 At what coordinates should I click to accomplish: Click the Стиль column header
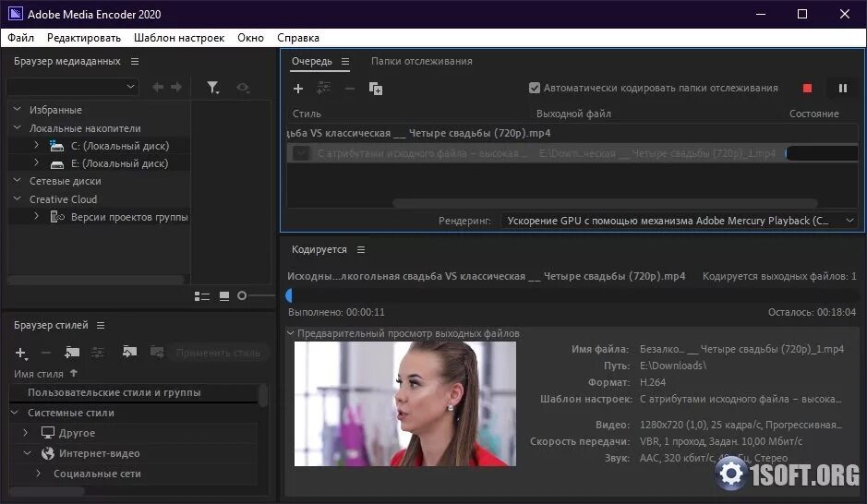coord(307,114)
